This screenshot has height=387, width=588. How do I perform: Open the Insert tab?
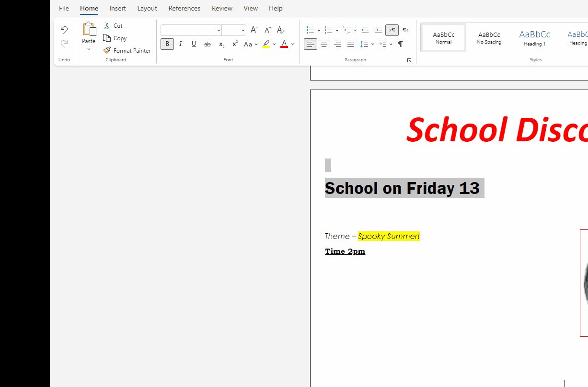click(x=117, y=8)
